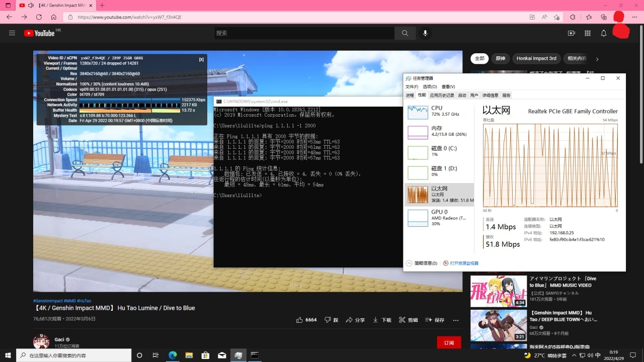Open Edge collections icon
The width and height of the screenshot is (644, 362).
coord(604,17)
